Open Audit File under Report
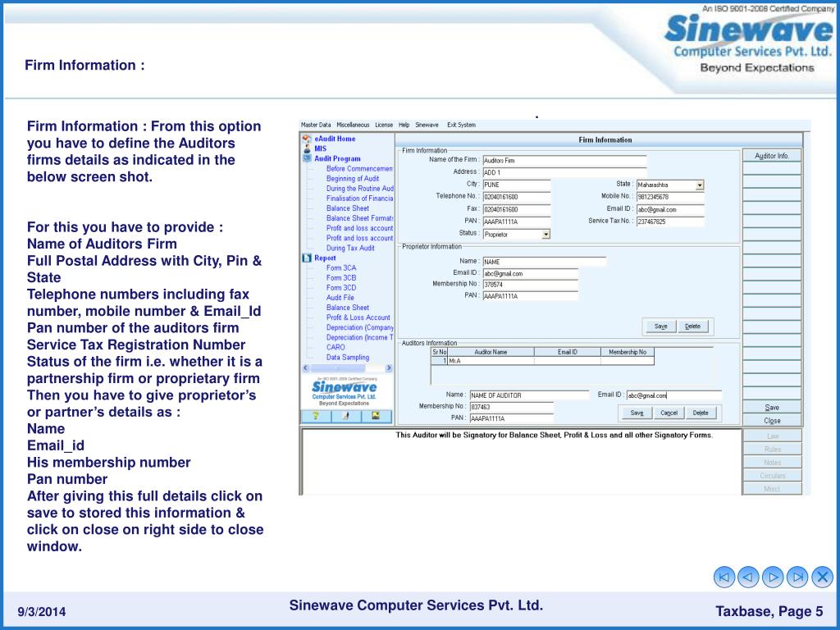 pos(340,298)
